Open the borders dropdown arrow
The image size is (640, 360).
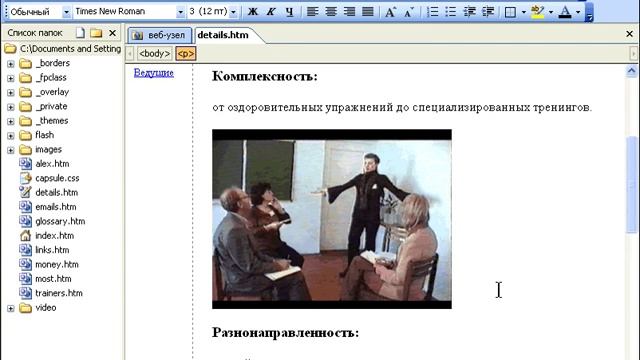[524, 12]
